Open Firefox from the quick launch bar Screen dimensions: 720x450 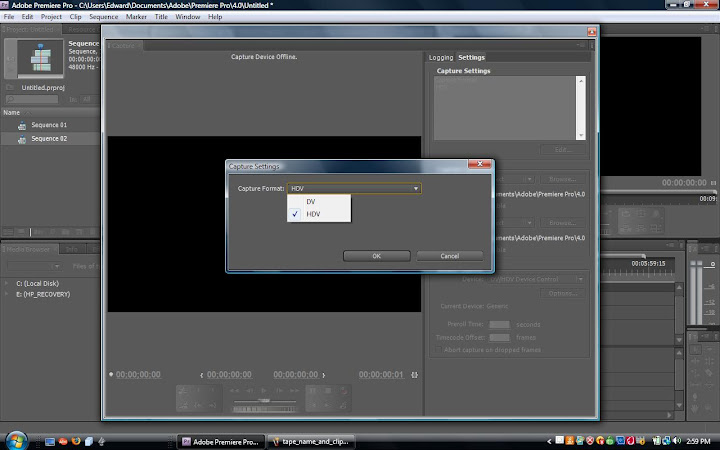pos(75,440)
